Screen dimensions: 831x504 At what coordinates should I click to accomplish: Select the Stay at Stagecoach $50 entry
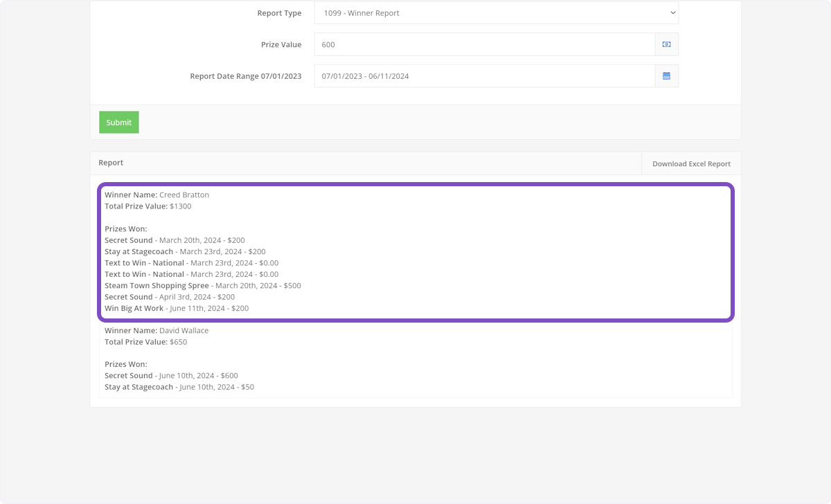pyautogui.click(x=179, y=387)
